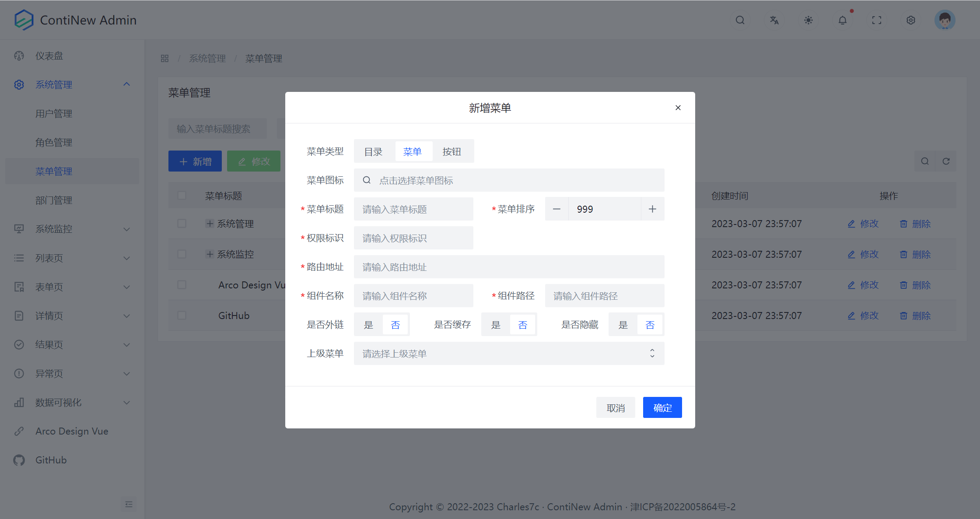Viewport: 980px width, 519px height.
Task: Click 修改 link in the GitHub row
Action: pos(863,316)
